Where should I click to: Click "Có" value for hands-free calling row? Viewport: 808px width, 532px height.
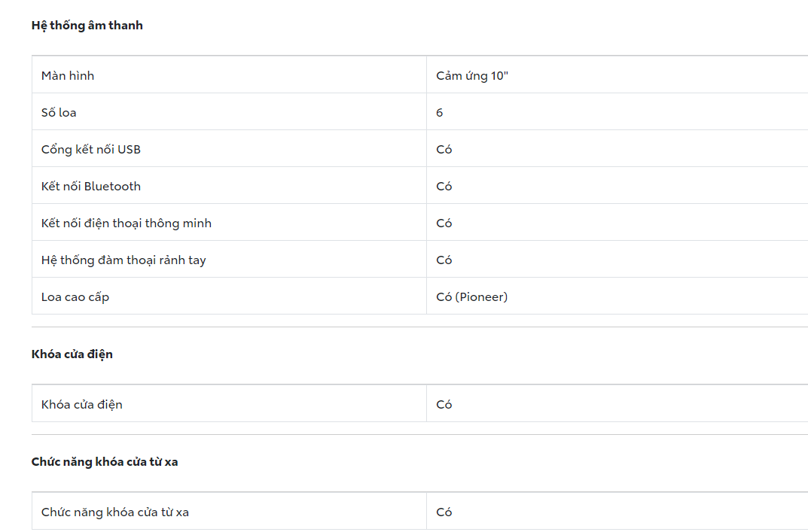coord(444,260)
